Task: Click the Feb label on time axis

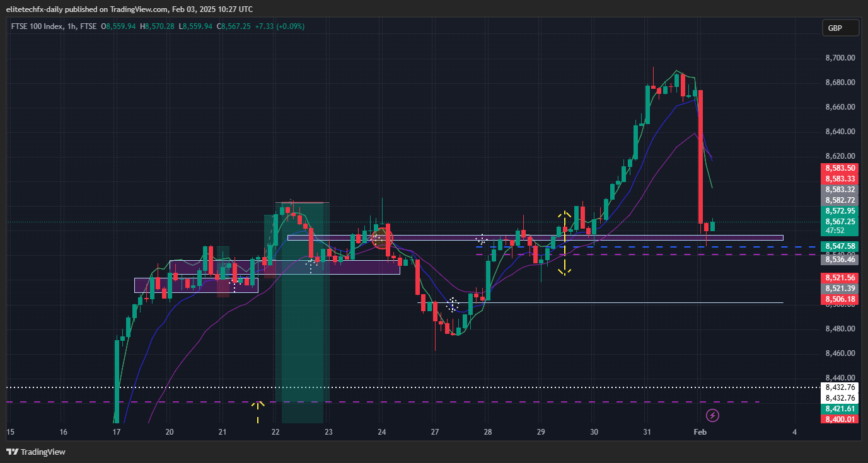Action: [x=700, y=432]
